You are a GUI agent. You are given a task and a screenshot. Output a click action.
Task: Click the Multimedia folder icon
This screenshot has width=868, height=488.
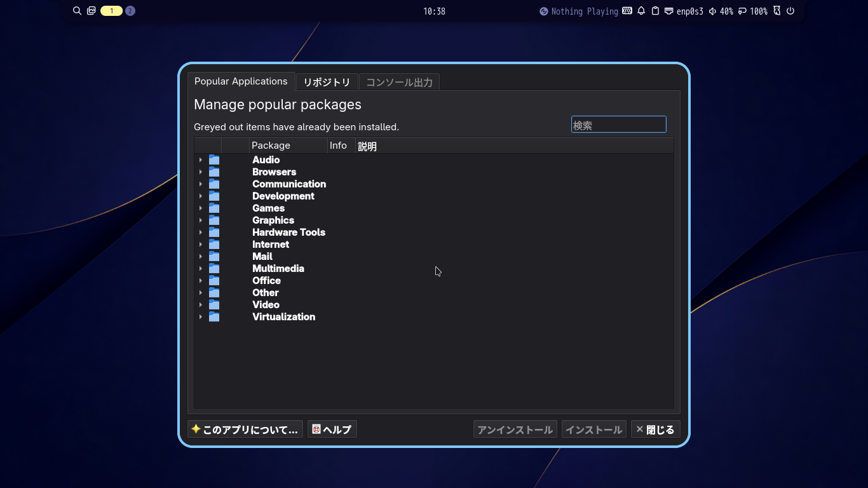[214, 269]
